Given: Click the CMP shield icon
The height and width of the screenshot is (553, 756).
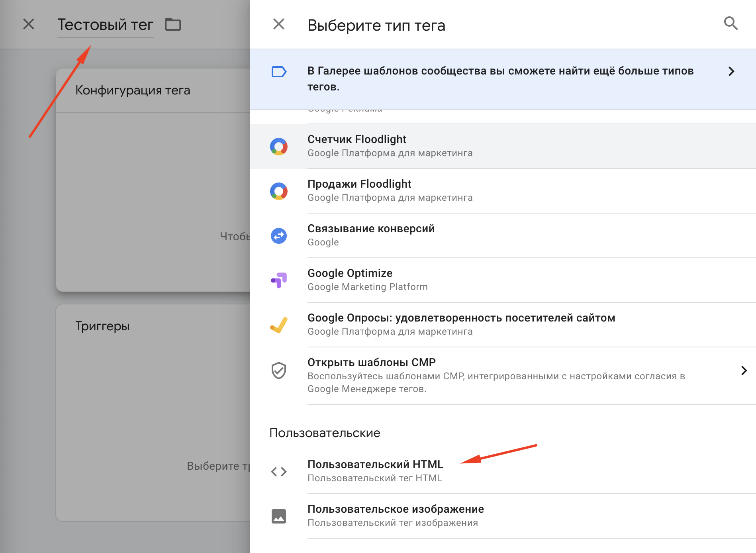Looking at the screenshot, I should [x=279, y=371].
